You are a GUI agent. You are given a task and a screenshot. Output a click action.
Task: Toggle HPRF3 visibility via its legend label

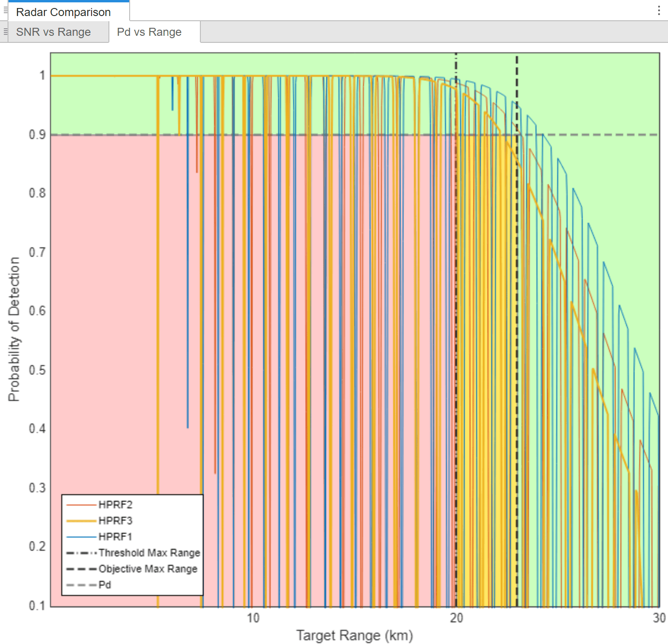point(115,521)
